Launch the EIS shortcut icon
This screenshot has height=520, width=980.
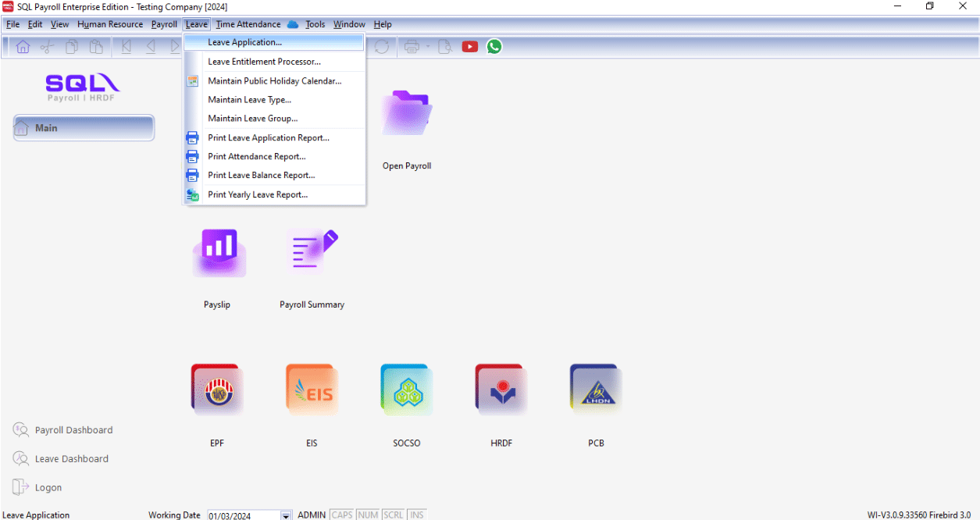(312, 390)
